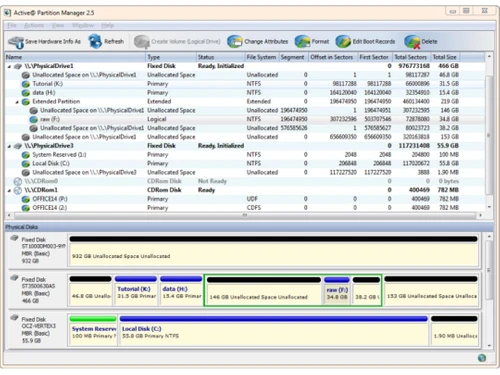Select the PhysicalDrive3 disk icon
The height and width of the screenshot is (375, 500).
pyautogui.click(x=18, y=146)
